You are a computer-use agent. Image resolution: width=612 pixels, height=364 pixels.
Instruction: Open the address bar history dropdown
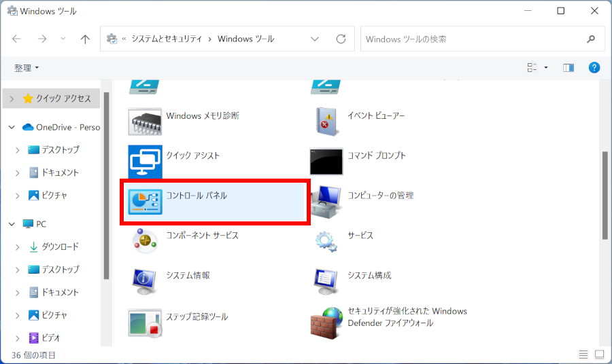(315, 39)
